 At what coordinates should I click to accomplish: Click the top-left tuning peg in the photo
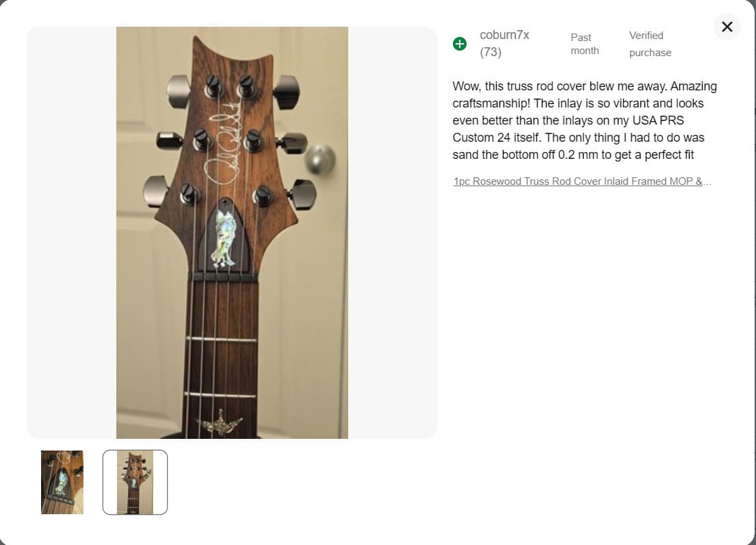(x=179, y=88)
